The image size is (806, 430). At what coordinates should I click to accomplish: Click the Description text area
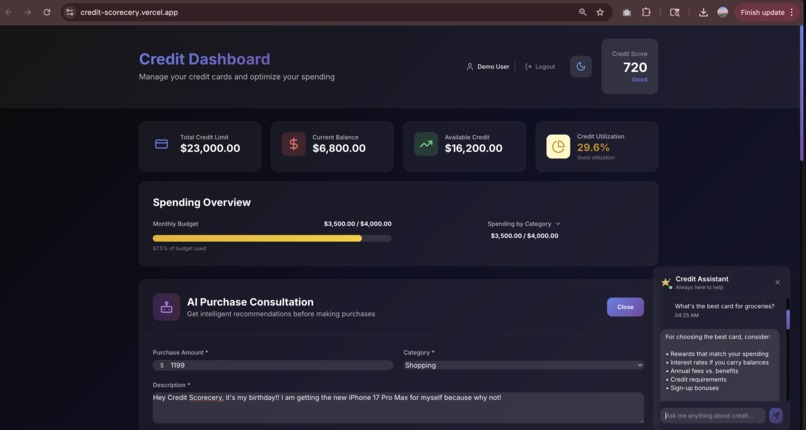pos(398,408)
